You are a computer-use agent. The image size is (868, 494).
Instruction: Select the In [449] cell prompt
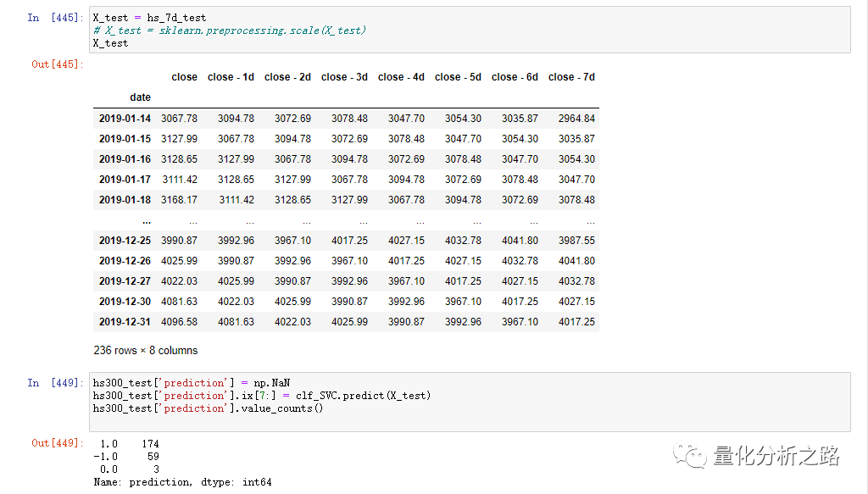click(54, 383)
